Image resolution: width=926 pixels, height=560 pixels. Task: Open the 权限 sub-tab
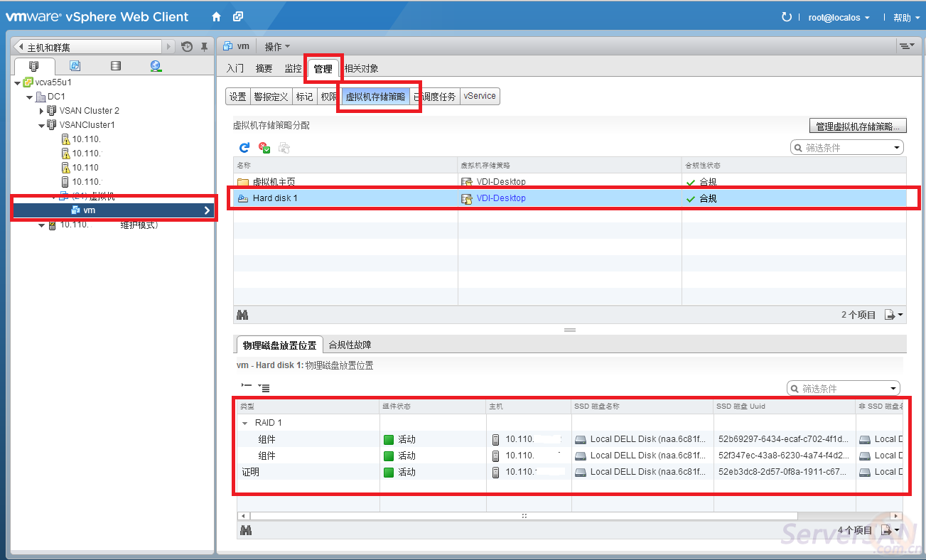coord(328,97)
